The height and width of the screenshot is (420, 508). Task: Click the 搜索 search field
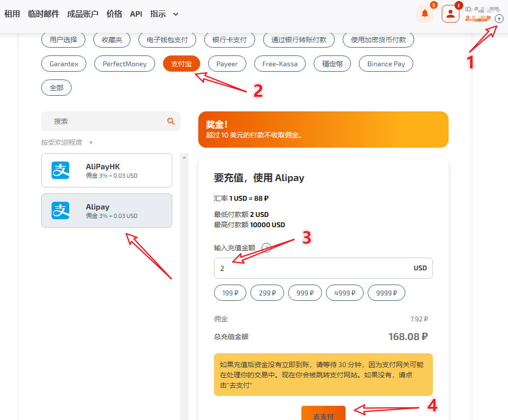tap(111, 121)
